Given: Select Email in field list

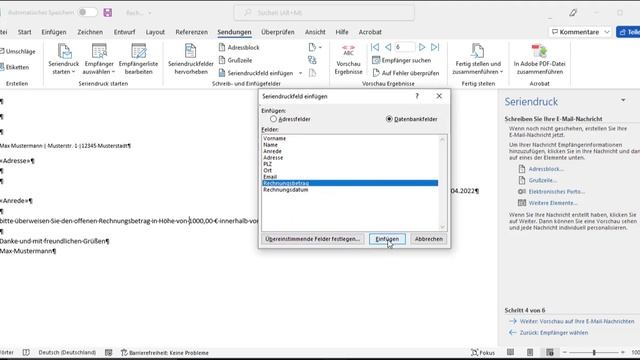Looking at the screenshot, I should (350, 177).
